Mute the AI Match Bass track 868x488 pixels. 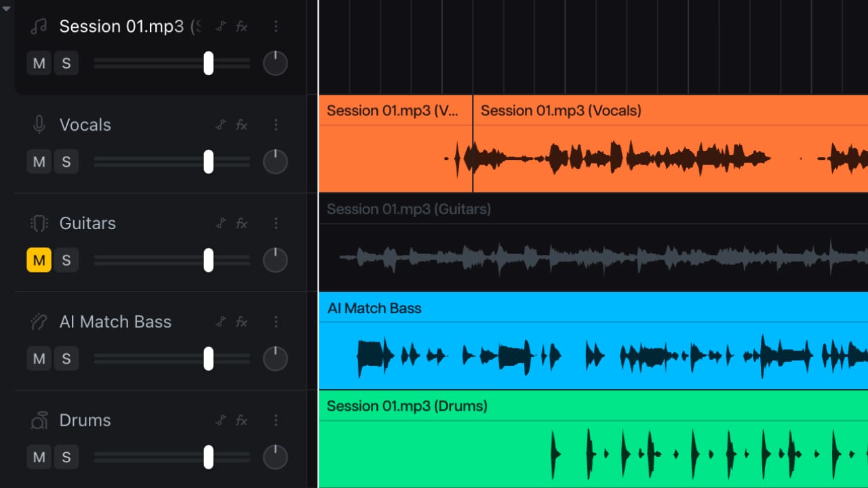39,359
